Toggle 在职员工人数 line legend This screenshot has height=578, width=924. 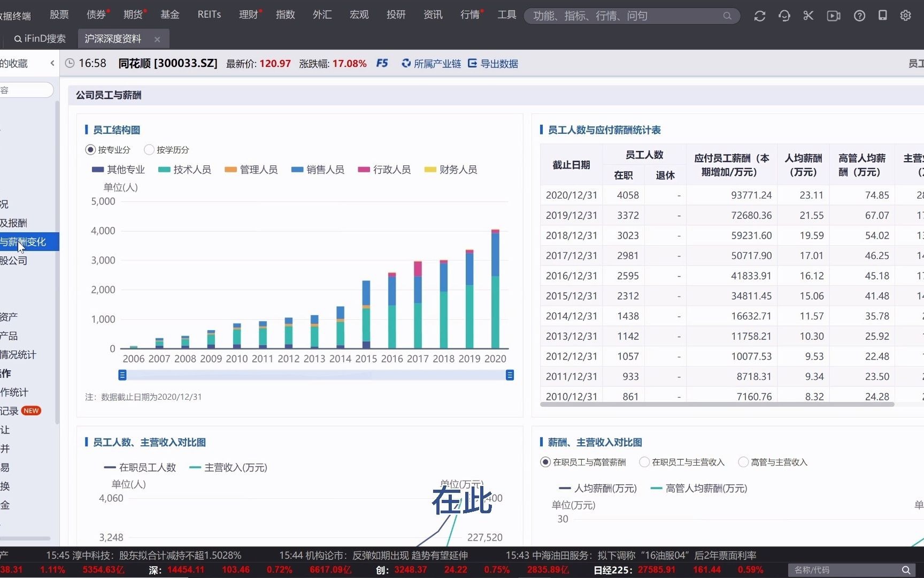[x=140, y=468]
